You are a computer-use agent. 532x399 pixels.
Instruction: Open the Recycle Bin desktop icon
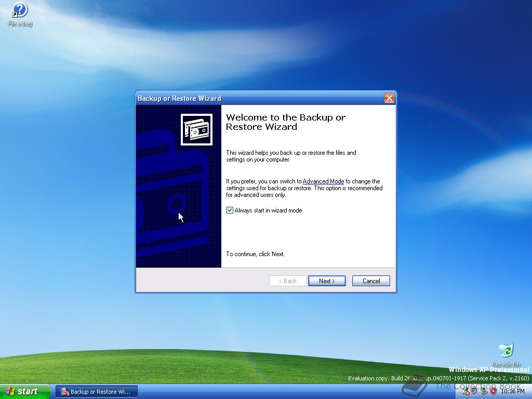pyautogui.click(x=506, y=354)
